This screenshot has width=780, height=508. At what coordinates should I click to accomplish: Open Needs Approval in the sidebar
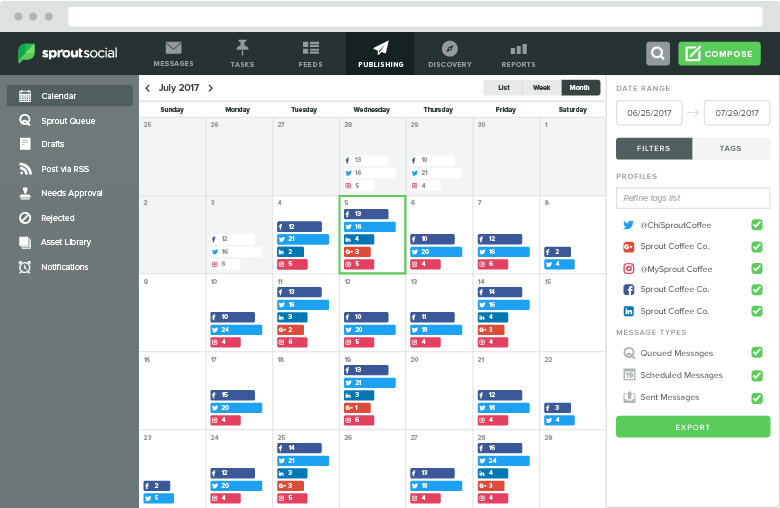pyautogui.click(x=70, y=193)
